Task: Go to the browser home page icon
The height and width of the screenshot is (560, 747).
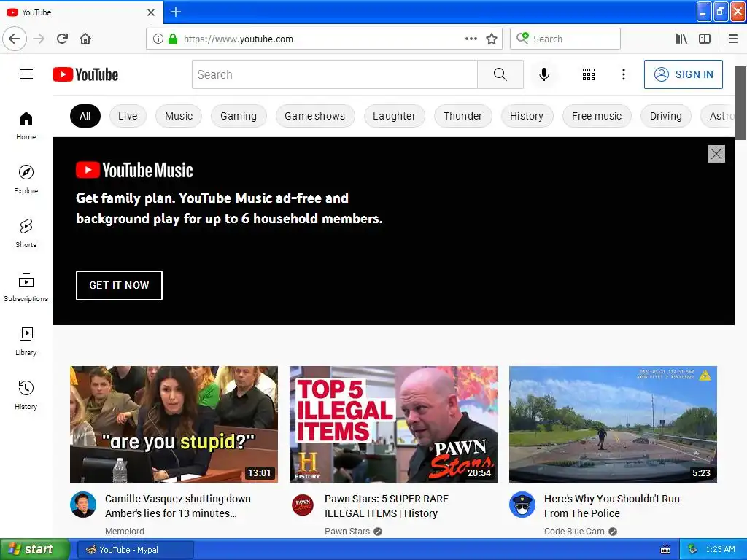Action: [85, 39]
